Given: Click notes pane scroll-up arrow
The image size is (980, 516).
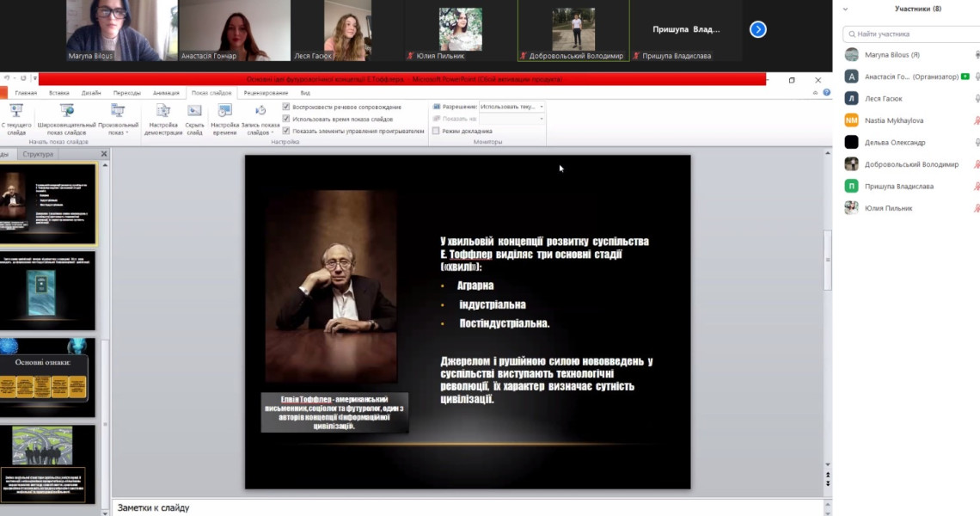Looking at the screenshot, I should click(x=828, y=505).
